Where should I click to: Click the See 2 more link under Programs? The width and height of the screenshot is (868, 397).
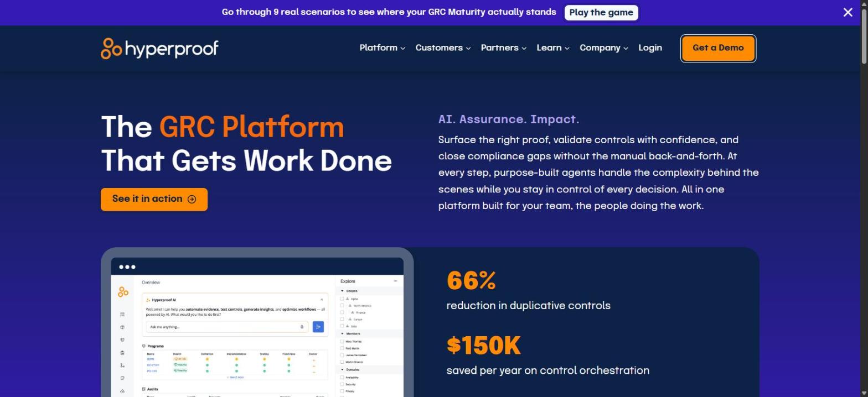tap(235, 377)
